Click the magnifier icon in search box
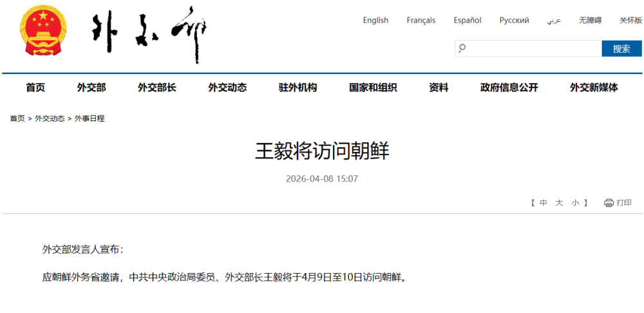 point(462,48)
